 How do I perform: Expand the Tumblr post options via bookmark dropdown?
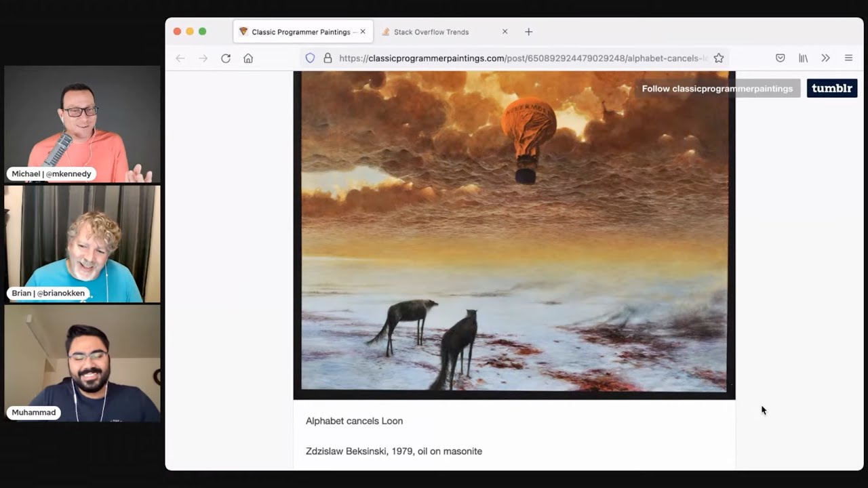(719, 58)
